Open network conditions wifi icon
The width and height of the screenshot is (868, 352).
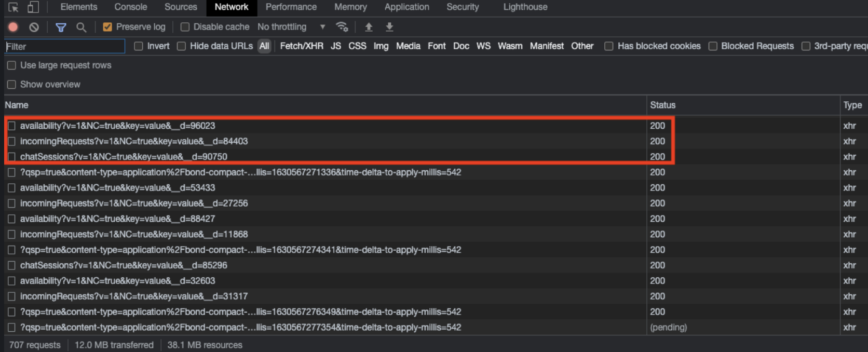[x=342, y=27]
